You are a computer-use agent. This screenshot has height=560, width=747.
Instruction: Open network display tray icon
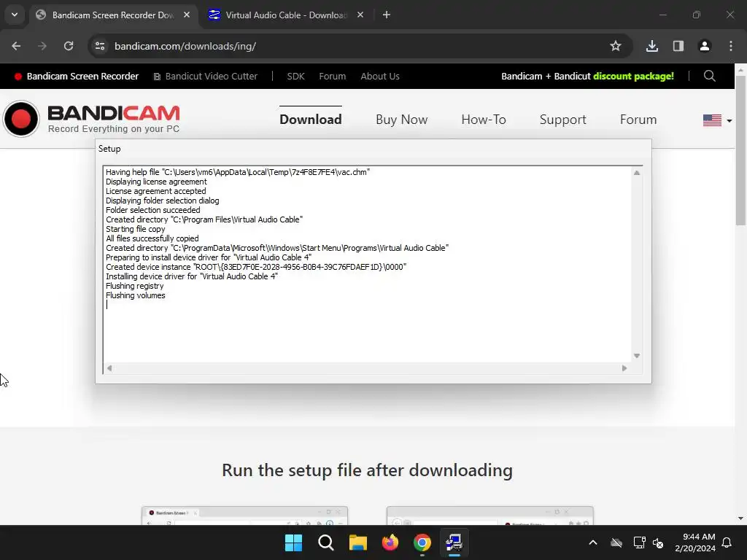[x=639, y=542]
